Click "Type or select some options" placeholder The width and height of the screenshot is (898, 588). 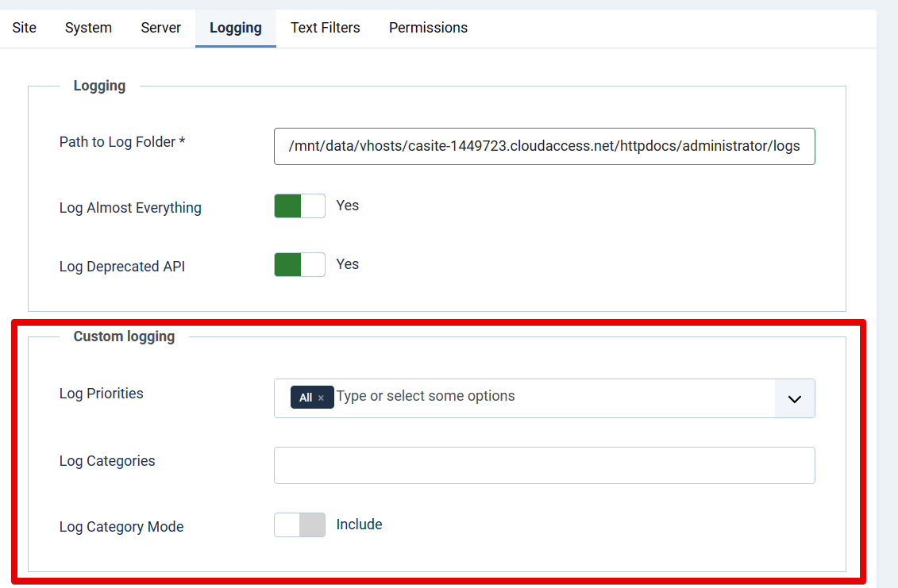[426, 396]
